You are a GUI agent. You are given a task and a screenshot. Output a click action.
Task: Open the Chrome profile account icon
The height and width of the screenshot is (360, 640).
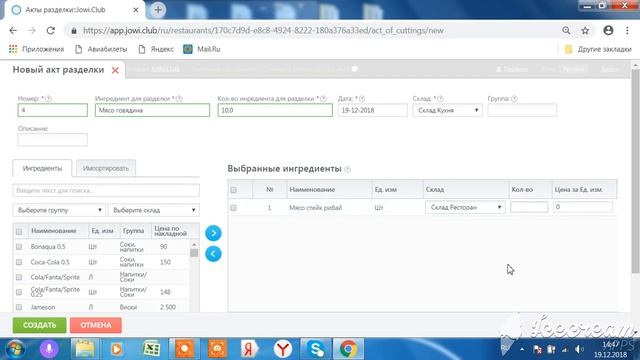[x=608, y=30]
